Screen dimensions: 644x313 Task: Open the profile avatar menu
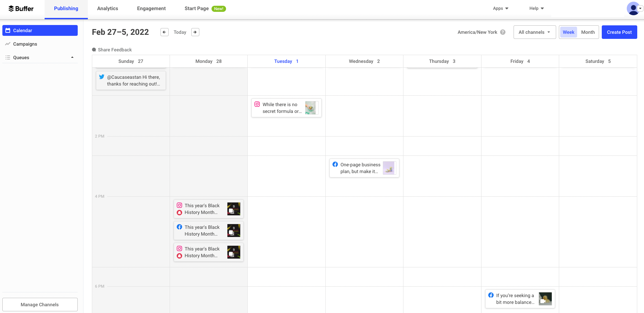pos(634,8)
